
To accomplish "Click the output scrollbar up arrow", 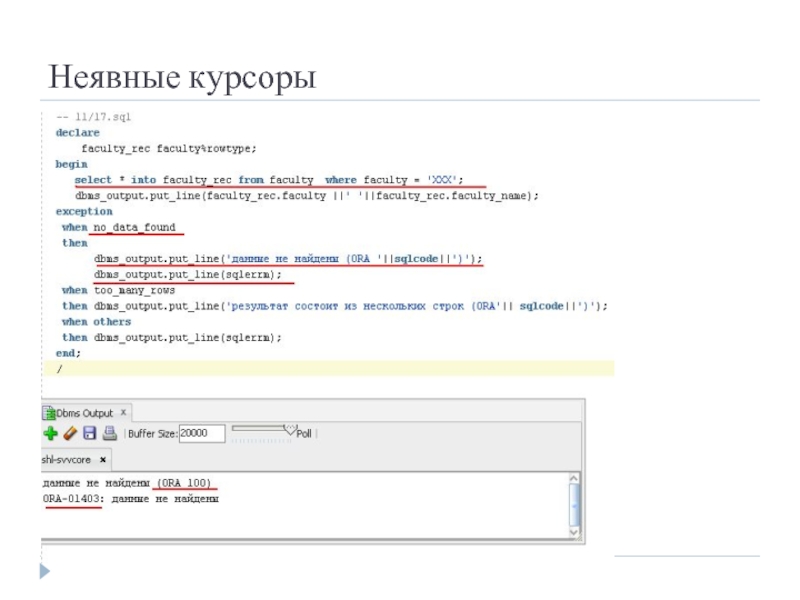I will click(x=574, y=479).
